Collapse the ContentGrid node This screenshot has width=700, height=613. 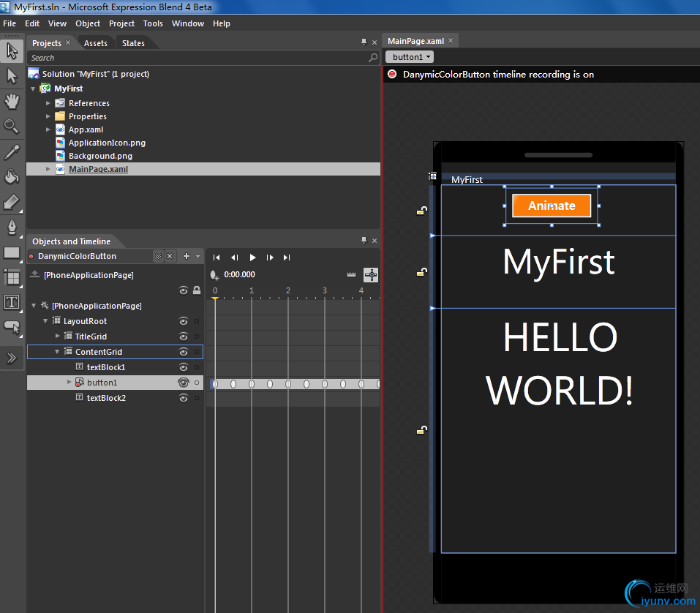[57, 352]
